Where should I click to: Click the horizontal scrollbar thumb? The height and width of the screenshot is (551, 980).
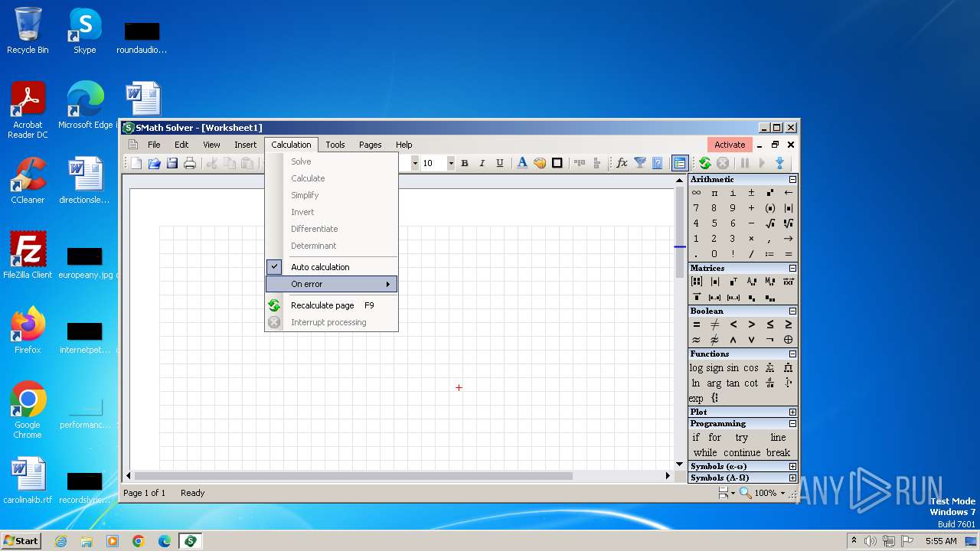(354, 476)
